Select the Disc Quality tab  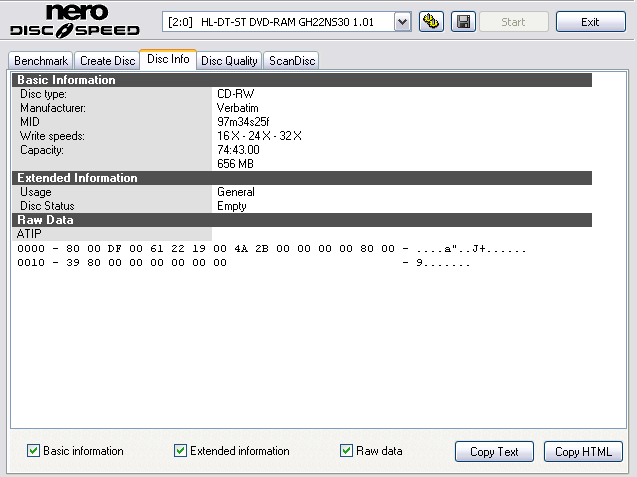point(229,61)
